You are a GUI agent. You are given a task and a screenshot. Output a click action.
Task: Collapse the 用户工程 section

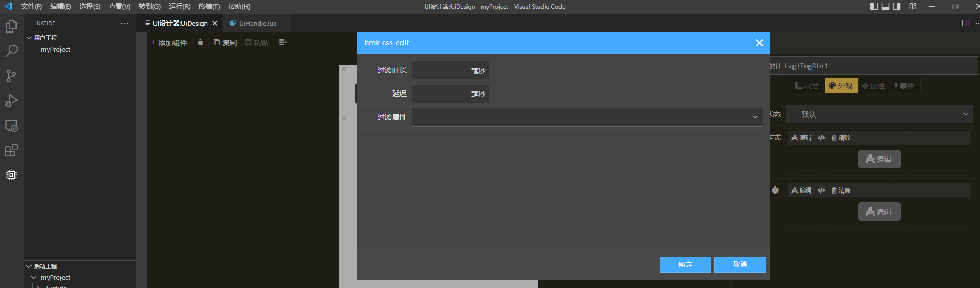point(45,38)
